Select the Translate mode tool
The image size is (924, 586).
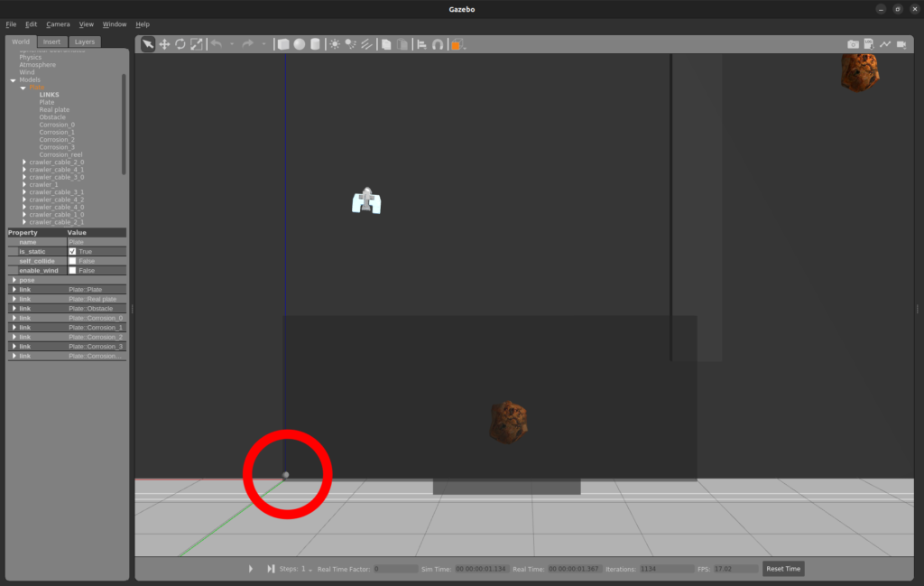pyautogui.click(x=164, y=44)
